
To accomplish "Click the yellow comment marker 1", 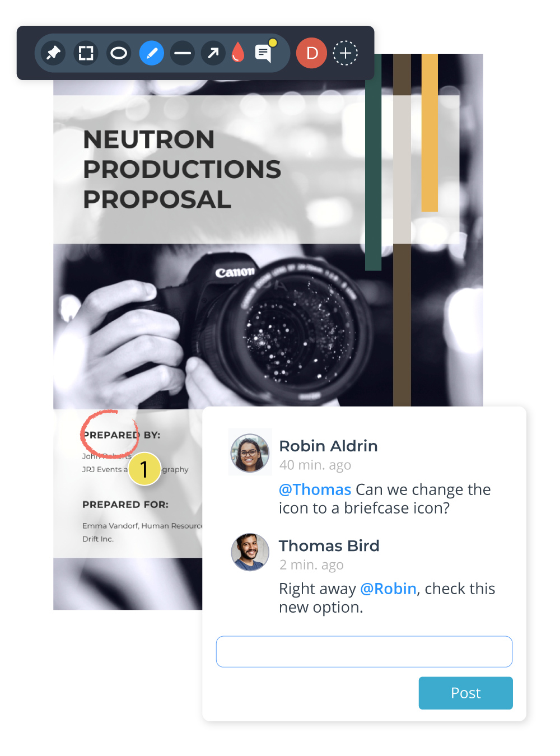I will [x=144, y=469].
